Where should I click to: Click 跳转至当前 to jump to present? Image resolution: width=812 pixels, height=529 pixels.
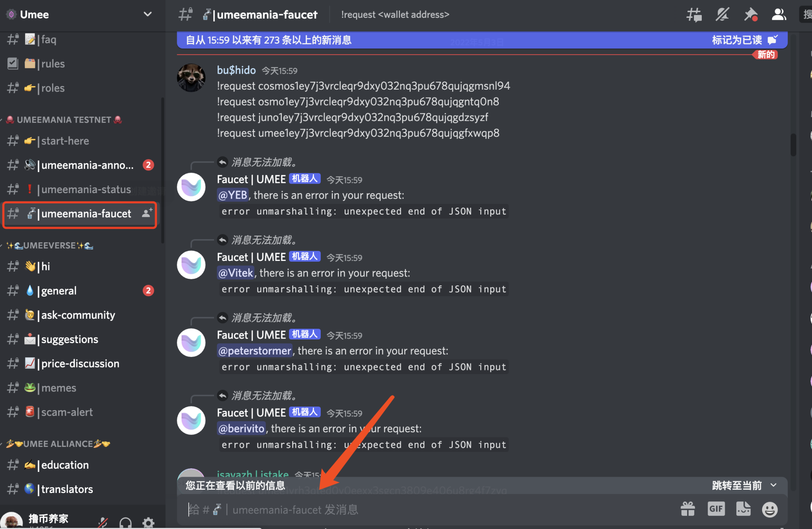pyautogui.click(x=744, y=485)
